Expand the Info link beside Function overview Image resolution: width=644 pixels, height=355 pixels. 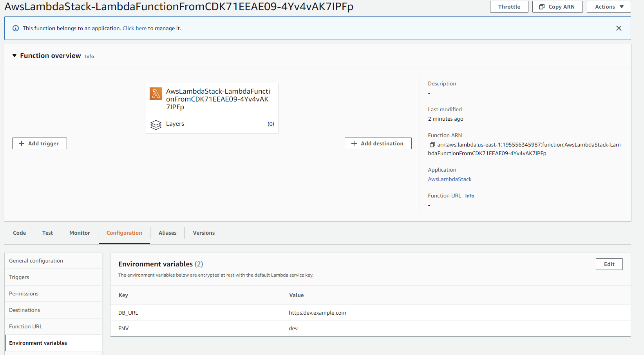click(89, 56)
